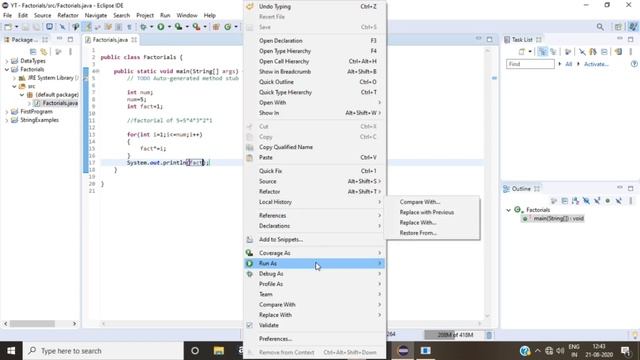Expand the DataTypes project node
Screen dimensions: 640x360
(7, 61)
